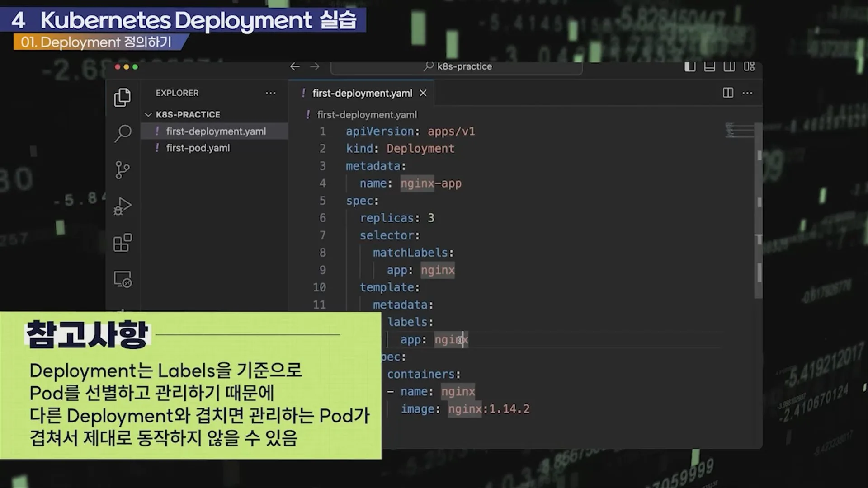Click 'matchLabels' key on line 8
868x488 pixels.
pos(410,253)
